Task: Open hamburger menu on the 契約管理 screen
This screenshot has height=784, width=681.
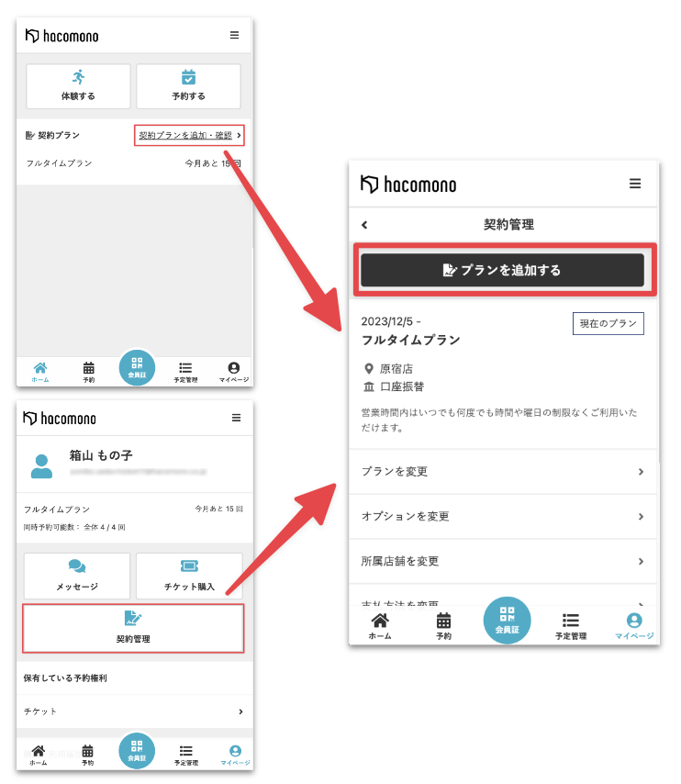Action: (x=634, y=184)
